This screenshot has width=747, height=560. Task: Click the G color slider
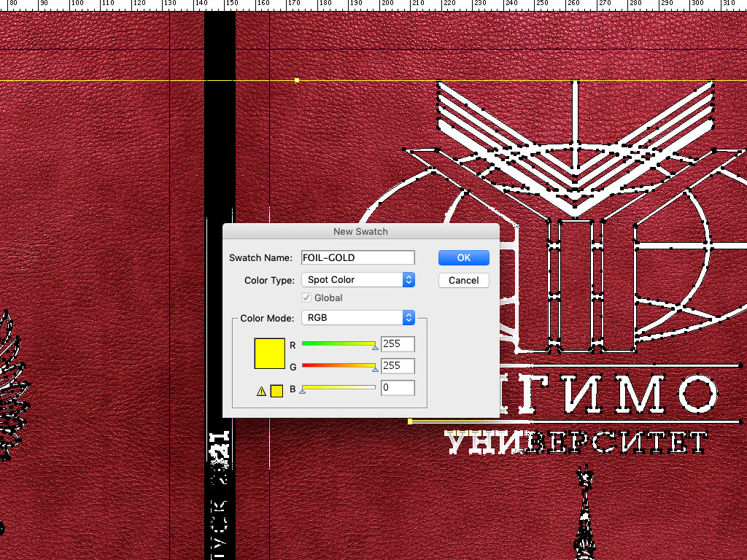point(338,366)
